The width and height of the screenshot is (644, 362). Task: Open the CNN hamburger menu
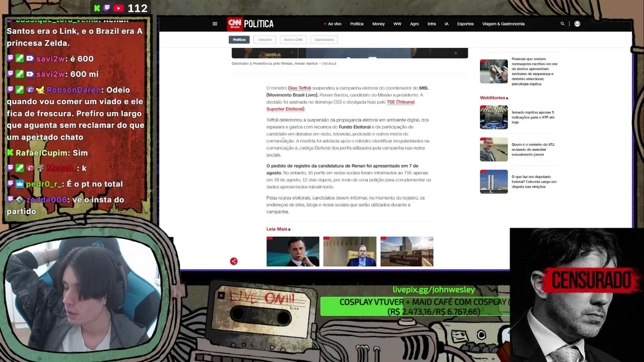[215, 24]
